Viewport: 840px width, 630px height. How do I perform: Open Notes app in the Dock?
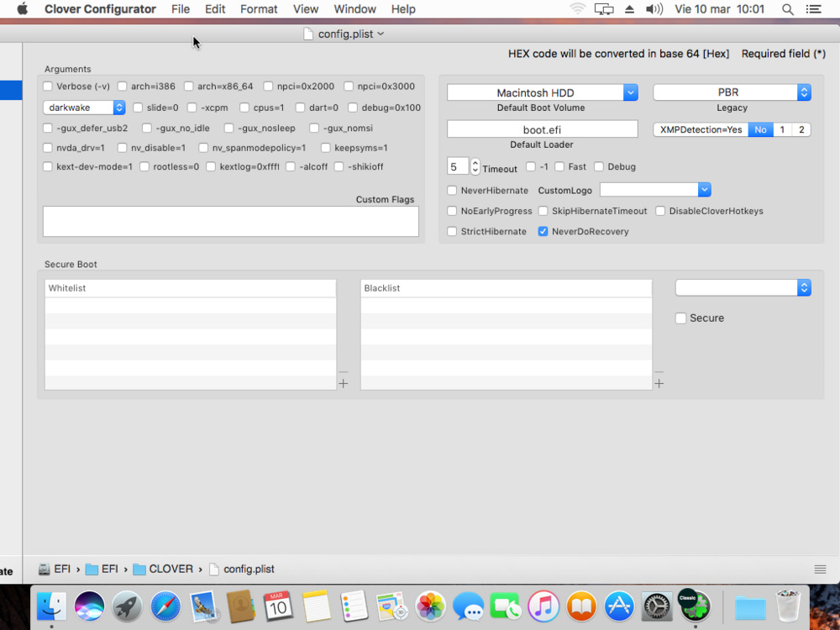click(316, 606)
